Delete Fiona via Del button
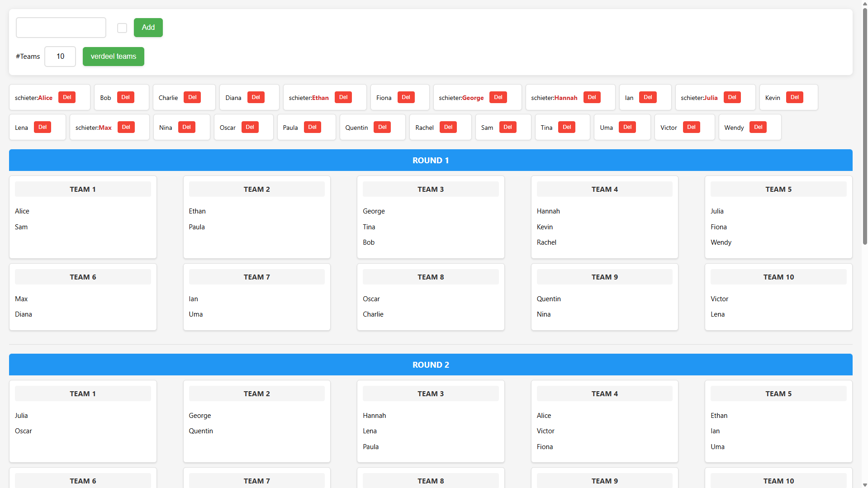868x488 pixels. tap(406, 97)
